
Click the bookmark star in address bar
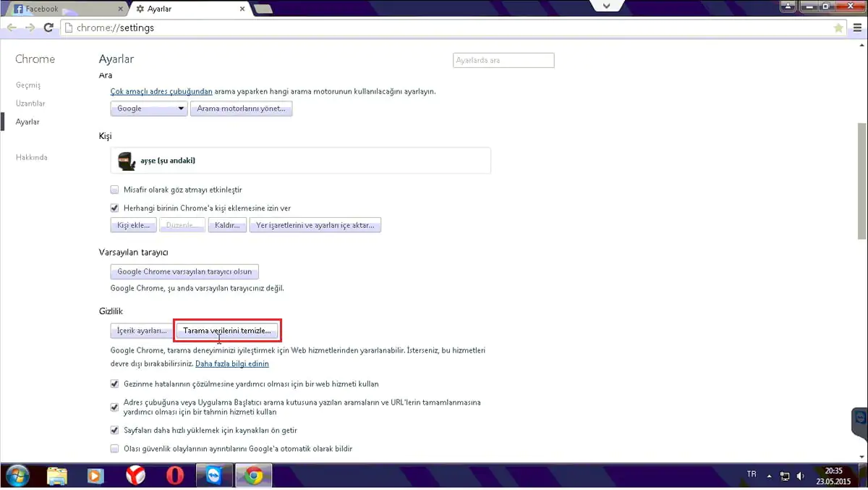pyautogui.click(x=838, y=28)
